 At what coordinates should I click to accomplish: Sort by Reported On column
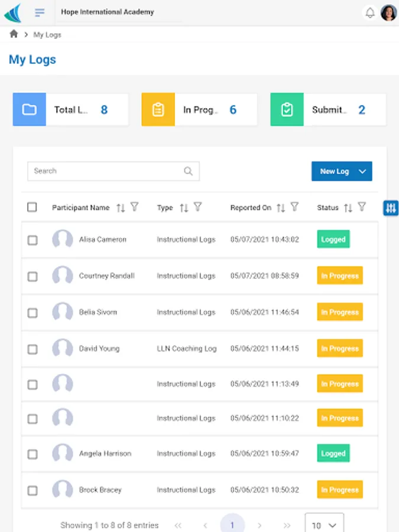pyautogui.click(x=281, y=207)
